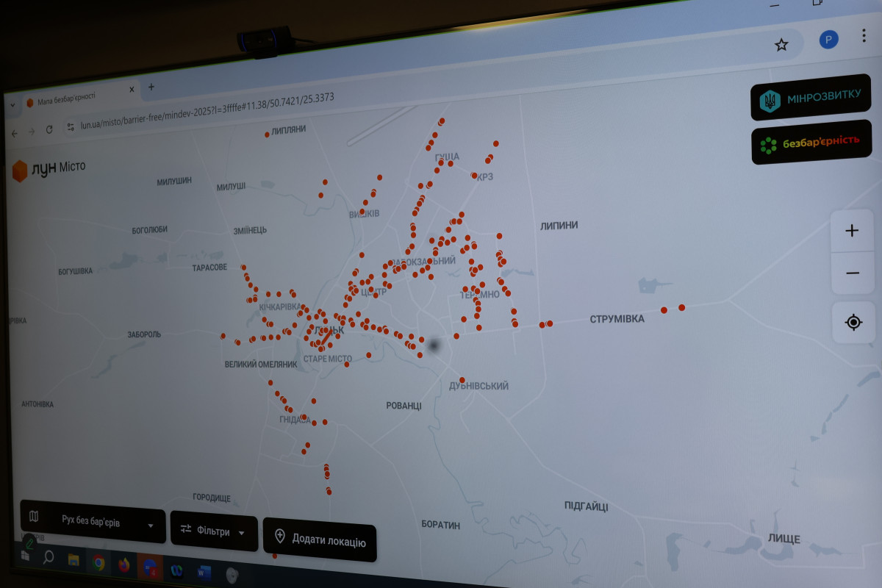The height and width of the screenshot is (588, 882).
Task: Zoom out using the minus button
Action: [853, 273]
